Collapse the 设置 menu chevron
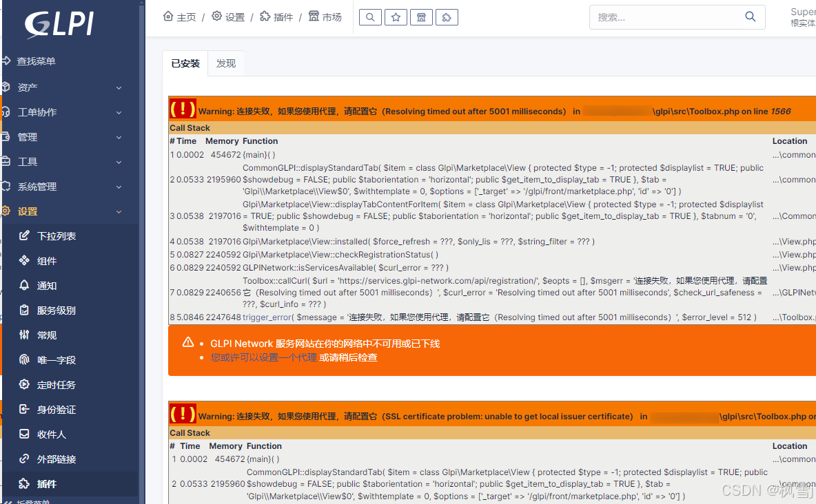Screen dimensions: 816x504 point(119,211)
